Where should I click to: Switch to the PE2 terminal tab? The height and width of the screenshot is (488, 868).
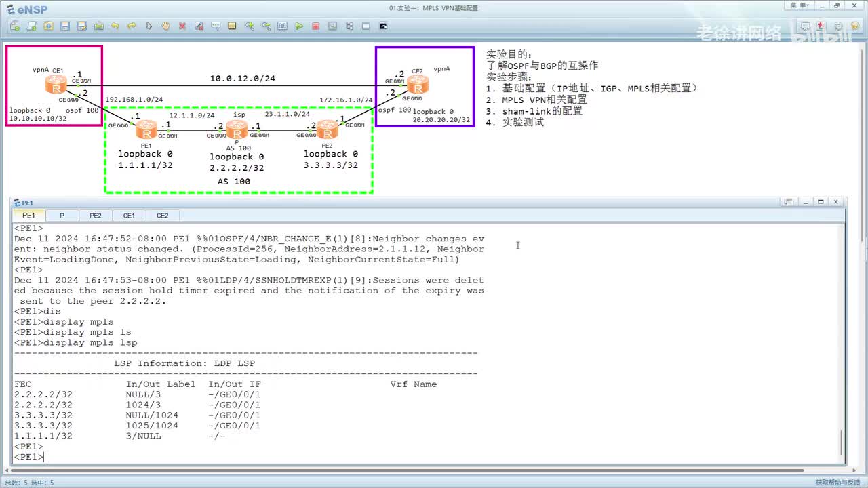[96, 216]
